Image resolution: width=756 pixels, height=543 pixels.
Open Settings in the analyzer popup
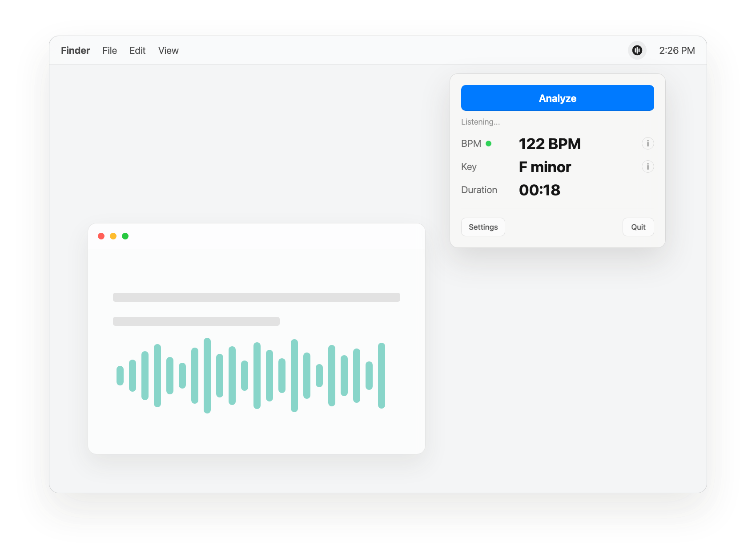(483, 227)
